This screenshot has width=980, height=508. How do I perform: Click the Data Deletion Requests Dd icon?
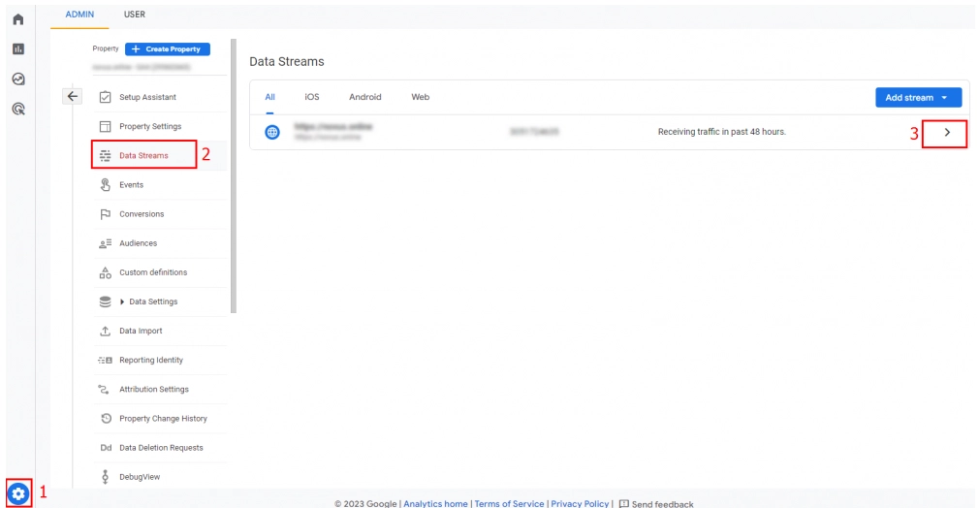pyautogui.click(x=106, y=447)
